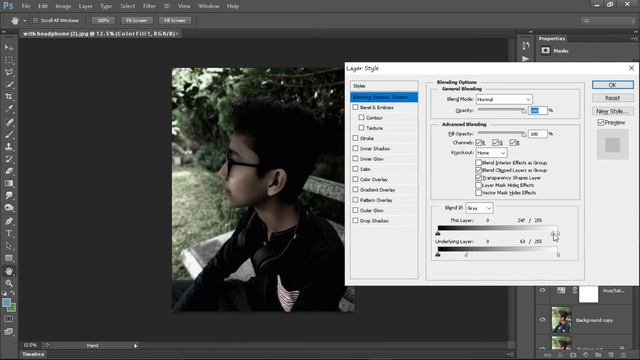Select the Spot Healing Brush tool
This screenshot has width=640, height=360.
click(x=9, y=122)
